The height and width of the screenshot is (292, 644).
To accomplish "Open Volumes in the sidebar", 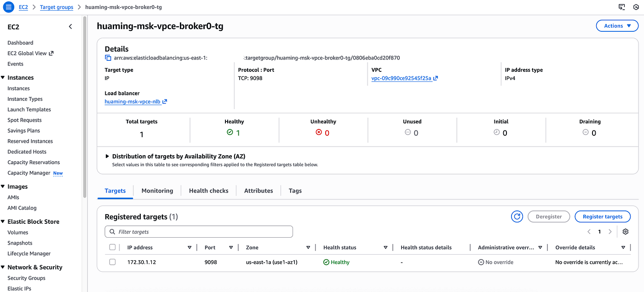I will click(17, 233).
